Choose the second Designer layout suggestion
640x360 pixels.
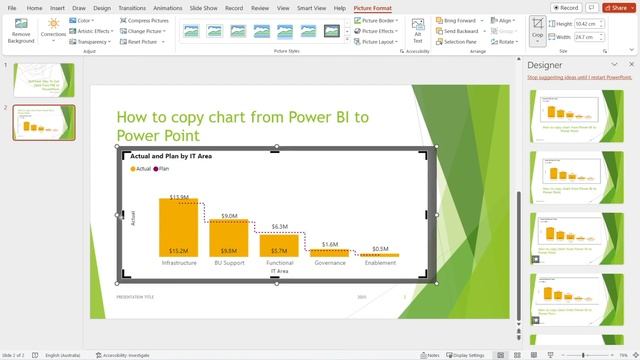pyautogui.click(x=577, y=177)
